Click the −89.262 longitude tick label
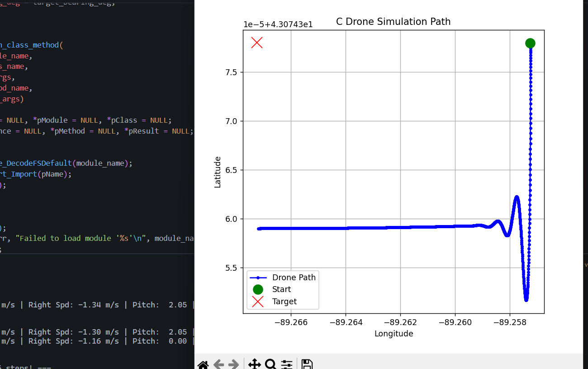 (400, 322)
